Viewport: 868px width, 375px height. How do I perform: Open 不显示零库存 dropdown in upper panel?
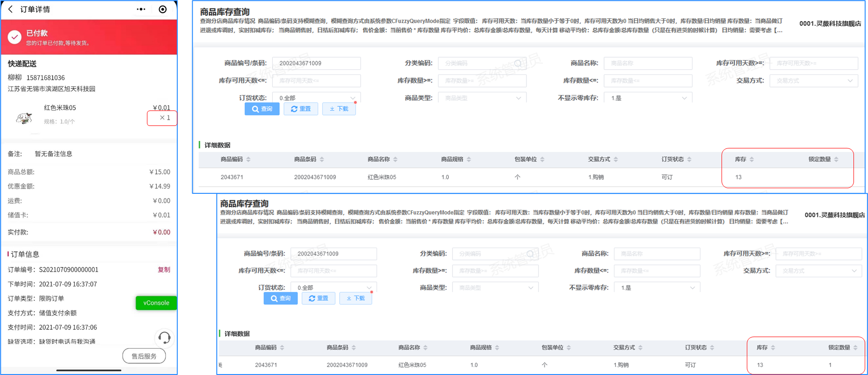point(648,98)
